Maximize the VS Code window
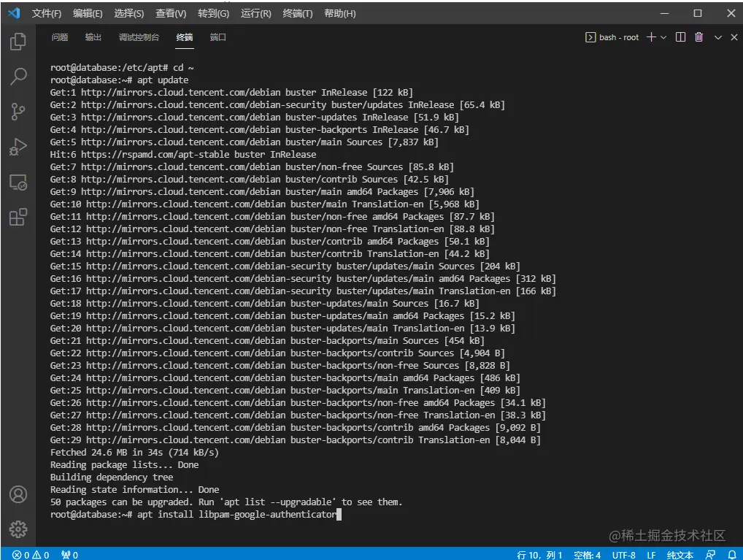This screenshot has height=560, width=743. coord(698,13)
